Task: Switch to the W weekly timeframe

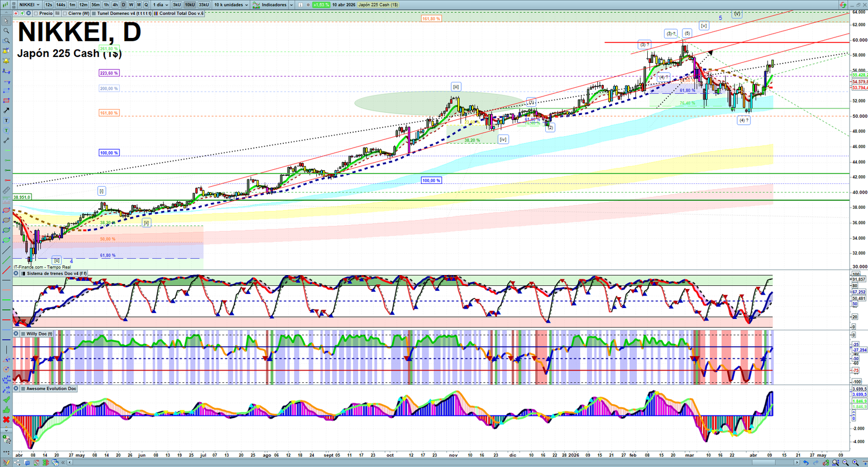Action: [131, 5]
